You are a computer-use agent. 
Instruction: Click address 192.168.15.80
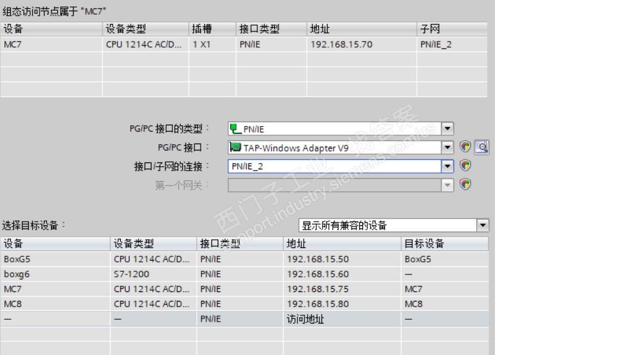pyautogui.click(x=318, y=304)
